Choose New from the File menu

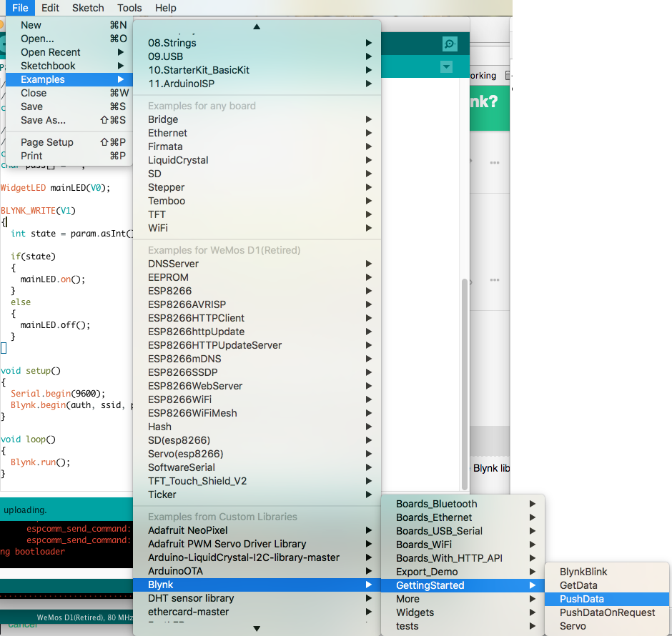69,25
